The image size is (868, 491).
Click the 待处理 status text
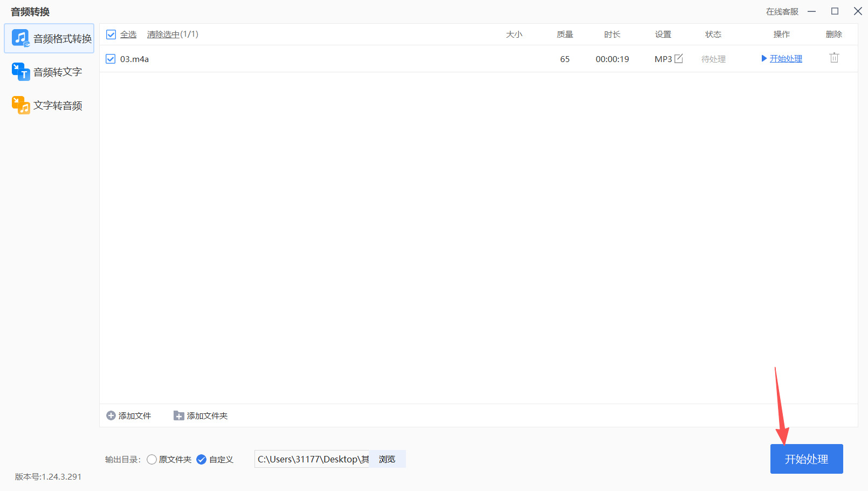tap(713, 59)
